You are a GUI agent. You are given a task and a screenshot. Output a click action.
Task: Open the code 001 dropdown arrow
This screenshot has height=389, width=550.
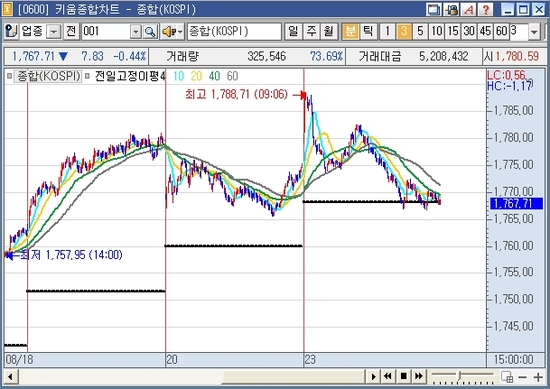click(x=136, y=32)
